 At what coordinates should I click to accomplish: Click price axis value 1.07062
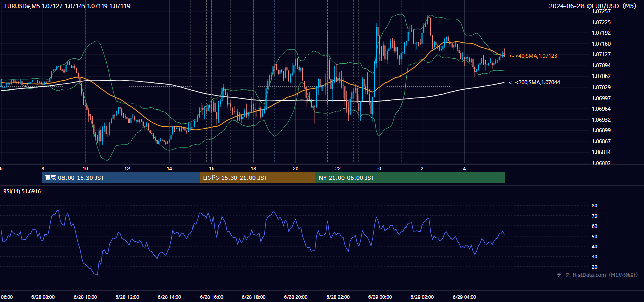click(x=602, y=76)
